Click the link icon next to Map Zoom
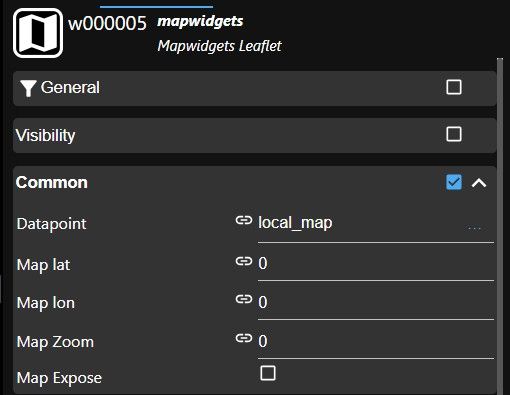This screenshot has width=510, height=395. (244, 338)
